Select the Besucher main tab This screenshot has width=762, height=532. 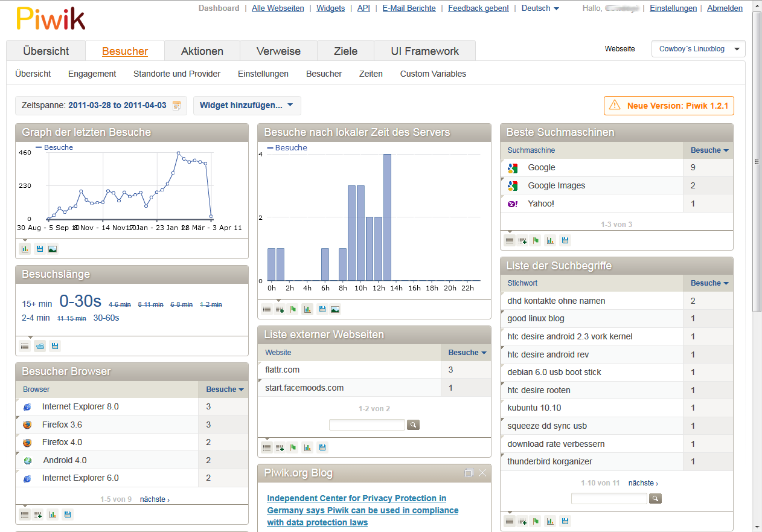pyautogui.click(x=125, y=51)
